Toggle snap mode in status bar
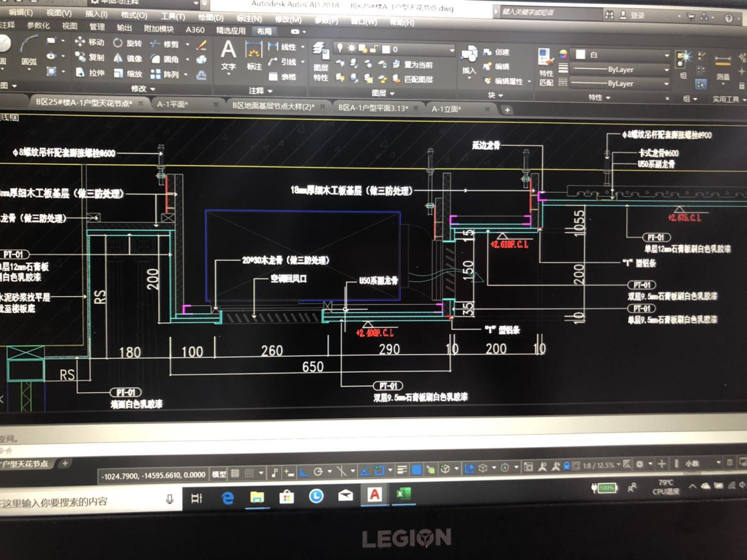 tap(250, 472)
